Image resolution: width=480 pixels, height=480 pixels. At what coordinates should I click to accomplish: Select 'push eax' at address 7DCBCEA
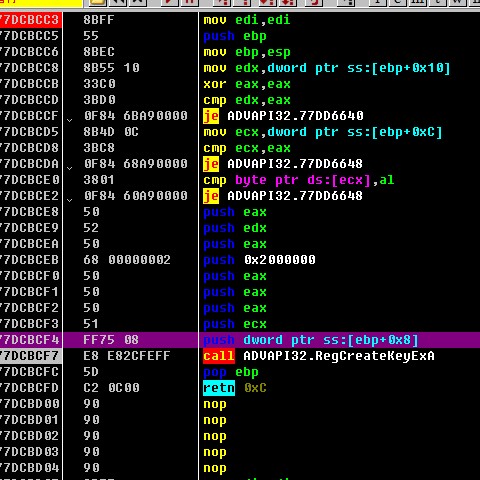pos(235,244)
